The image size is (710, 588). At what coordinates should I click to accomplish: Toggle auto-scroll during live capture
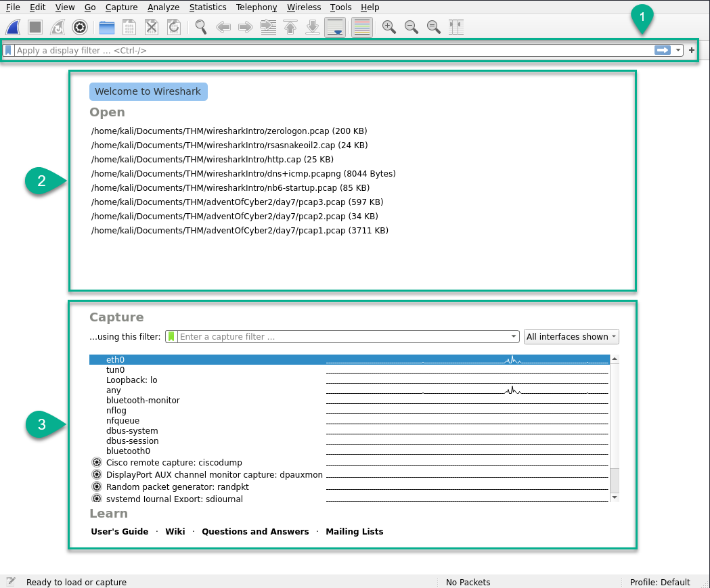tap(335, 27)
